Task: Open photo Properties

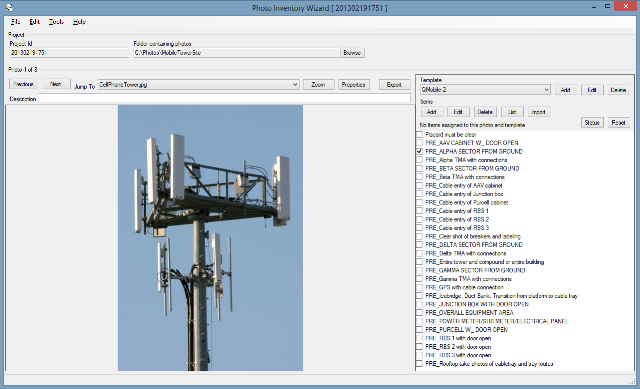Action: pyautogui.click(x=353, y=84)
